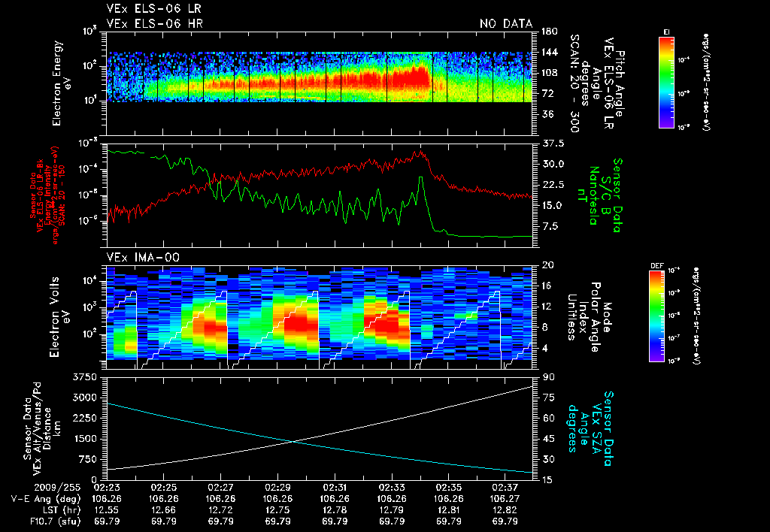Click the 02:23 time tick label
Viewport: 770px width, 532px height.
(x=107, y=488)
